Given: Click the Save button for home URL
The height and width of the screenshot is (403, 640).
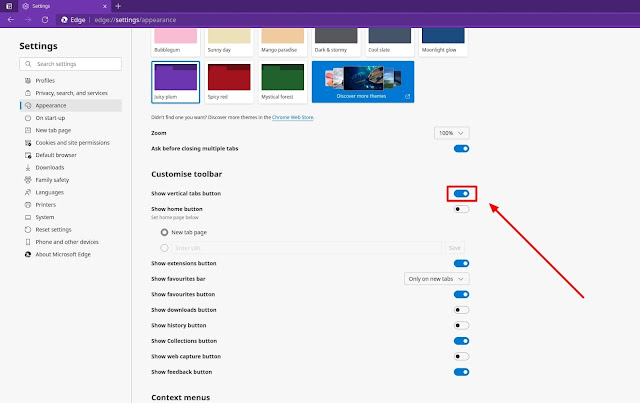Looking at the screenshot, I should (x=454, y=248).
